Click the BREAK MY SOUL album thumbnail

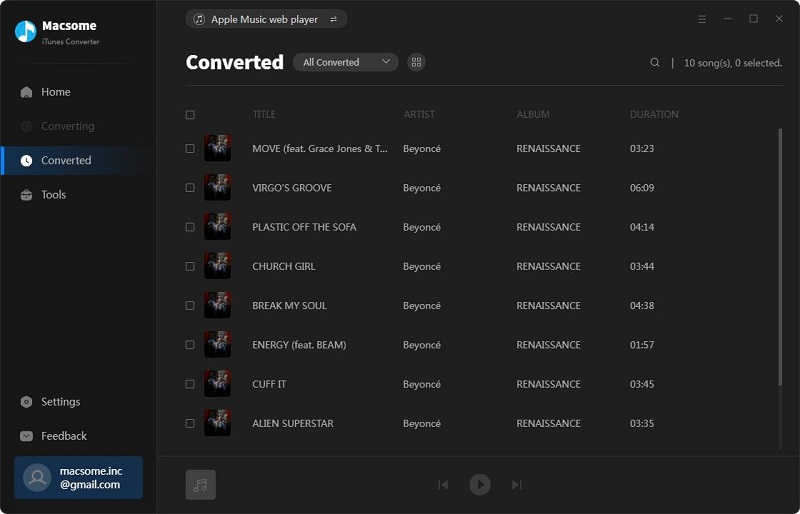point(217,305)
